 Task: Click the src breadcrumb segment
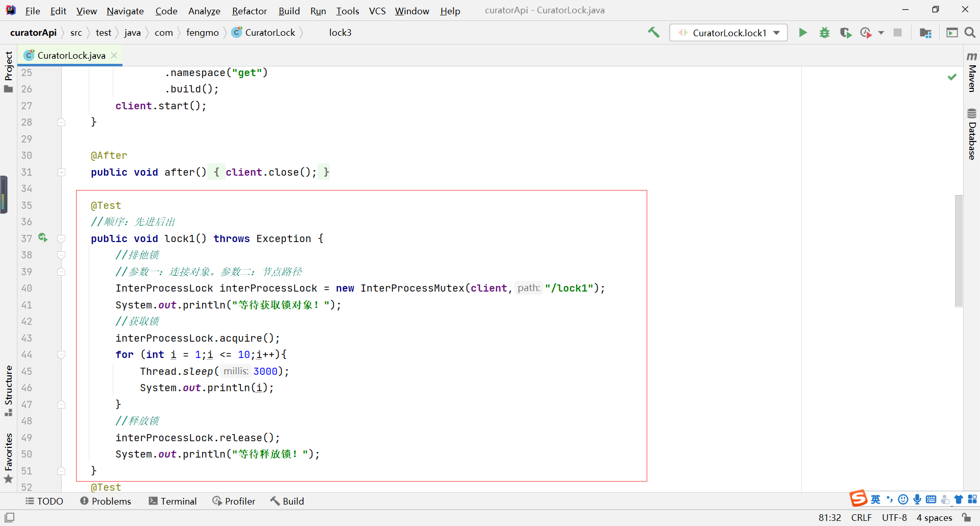tap(76, 33)
